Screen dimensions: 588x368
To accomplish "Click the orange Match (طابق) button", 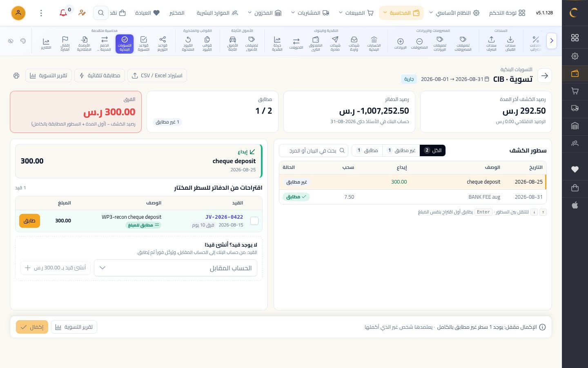I will tap(29, 221).
